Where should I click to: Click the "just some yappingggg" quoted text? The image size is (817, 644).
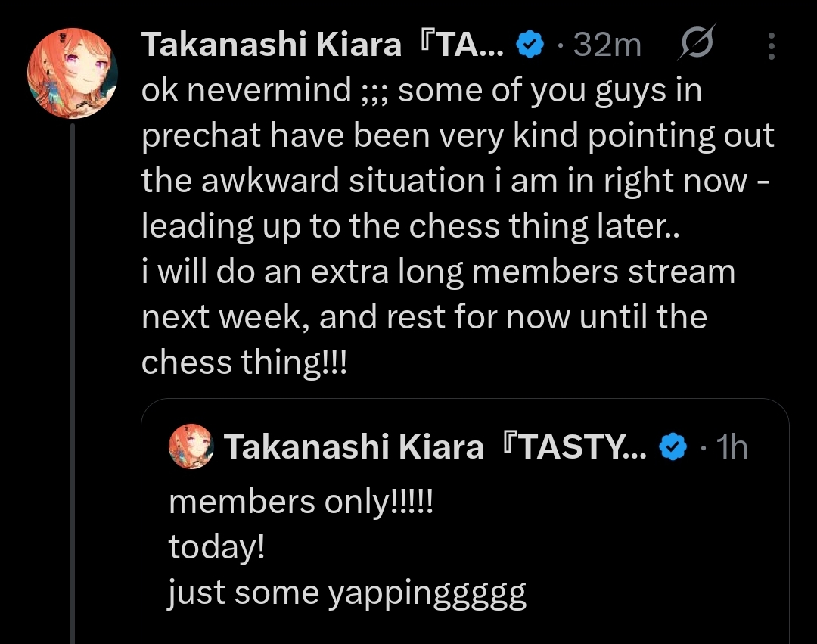click(x=347, y=594)
